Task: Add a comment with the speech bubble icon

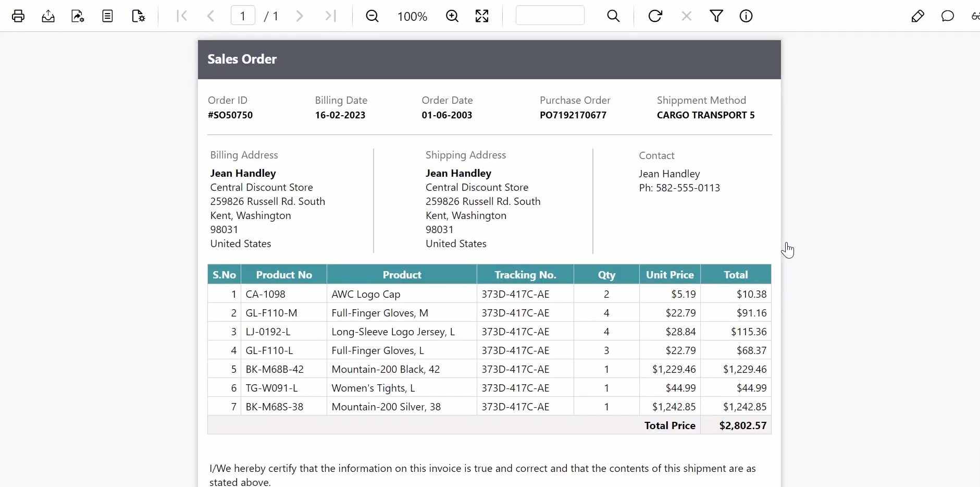Action: pos(948,16)
